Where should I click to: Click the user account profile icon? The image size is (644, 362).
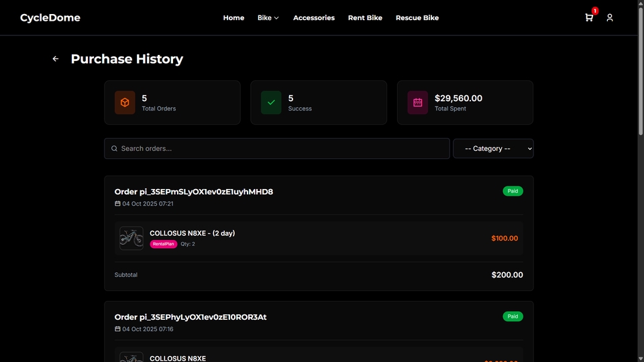pyautogui.click(x=610, y=18)
